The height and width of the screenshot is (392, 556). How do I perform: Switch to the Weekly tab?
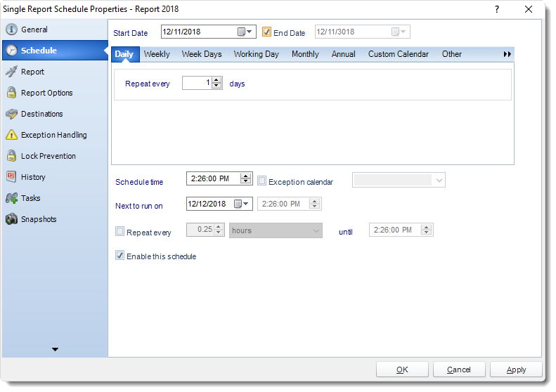tap(157, 54)
